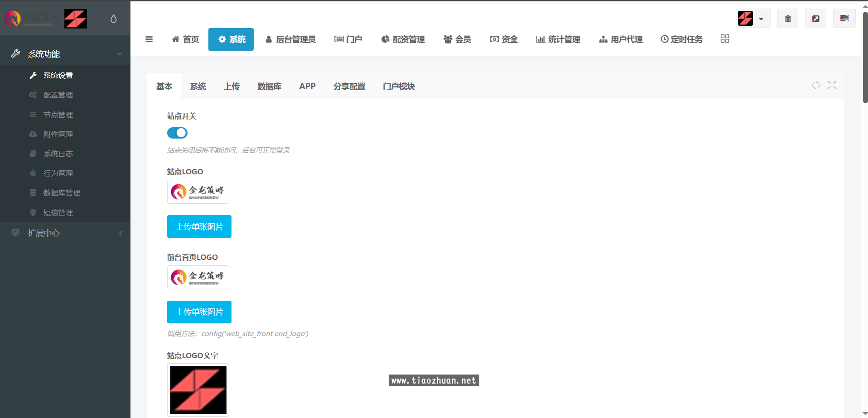View 系统日志 from the sidebar
The height and width of the screenshot is (418, 868).
tap(58, 154)
